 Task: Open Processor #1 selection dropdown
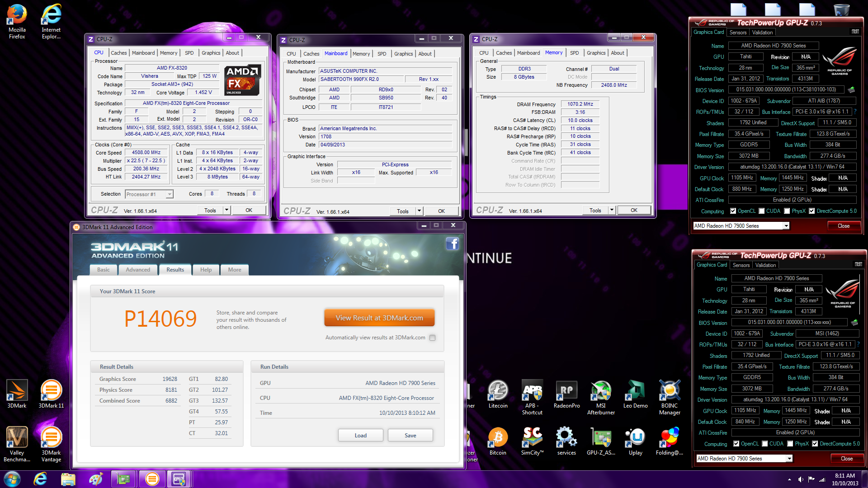coord(149,194)
